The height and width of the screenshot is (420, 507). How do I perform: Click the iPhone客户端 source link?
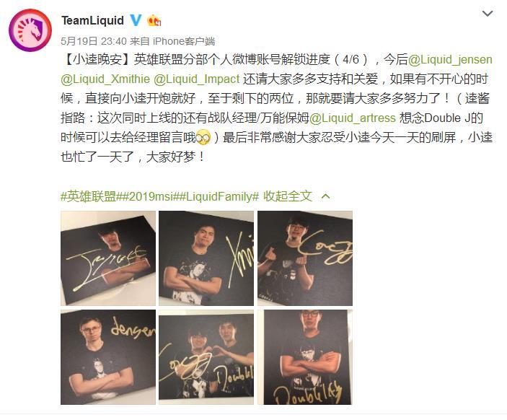(x=184, y=41)
